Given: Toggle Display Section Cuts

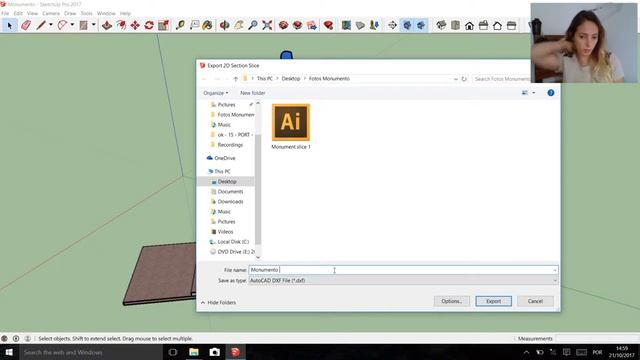Looking at the screenshot, I should [421, 26].
